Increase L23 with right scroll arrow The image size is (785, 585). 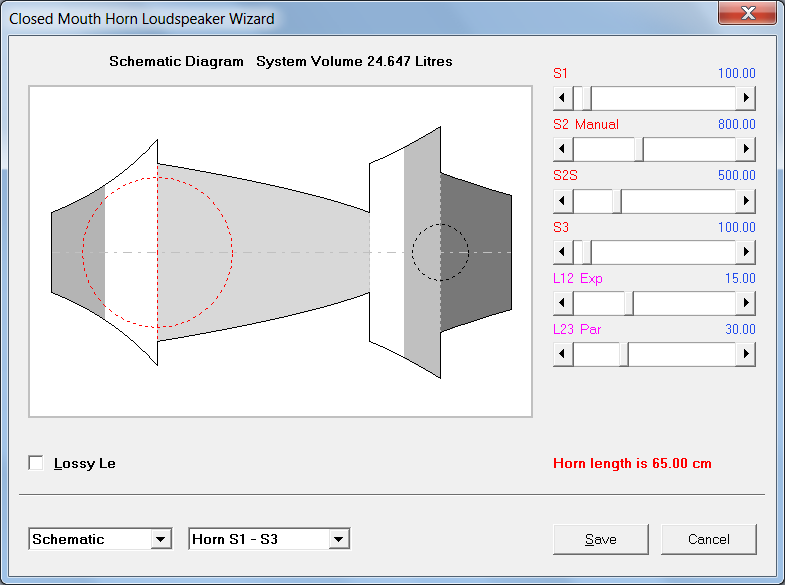[x=745, y=354]
